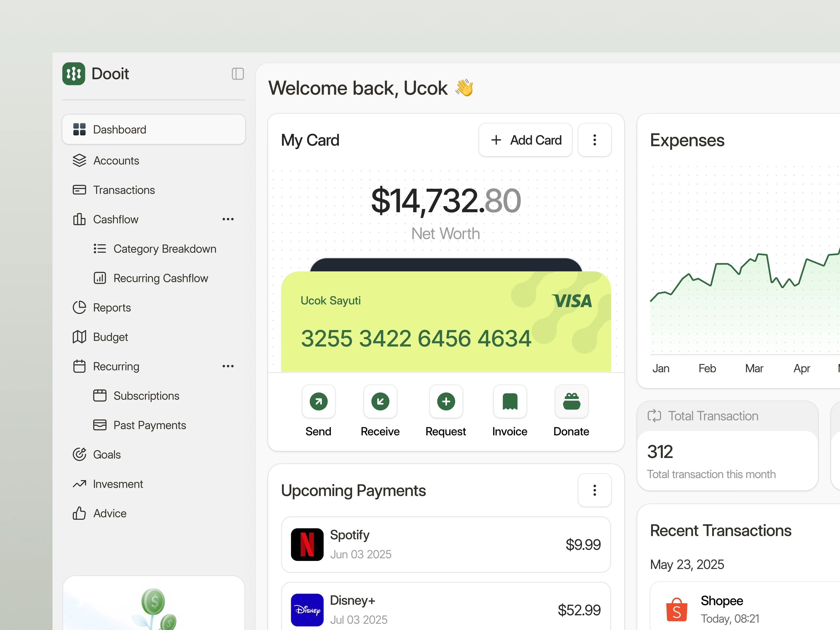Click the Request plus icon
Screen dimensions: 840x630
(x=446, y=401)
